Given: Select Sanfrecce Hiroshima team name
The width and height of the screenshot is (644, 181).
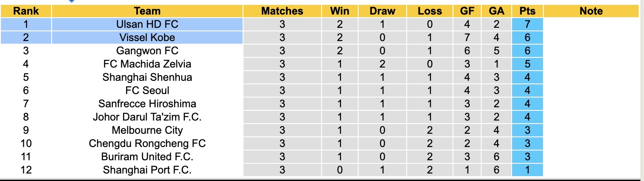Looking at the screenshot, I should [x=147, y=104].
